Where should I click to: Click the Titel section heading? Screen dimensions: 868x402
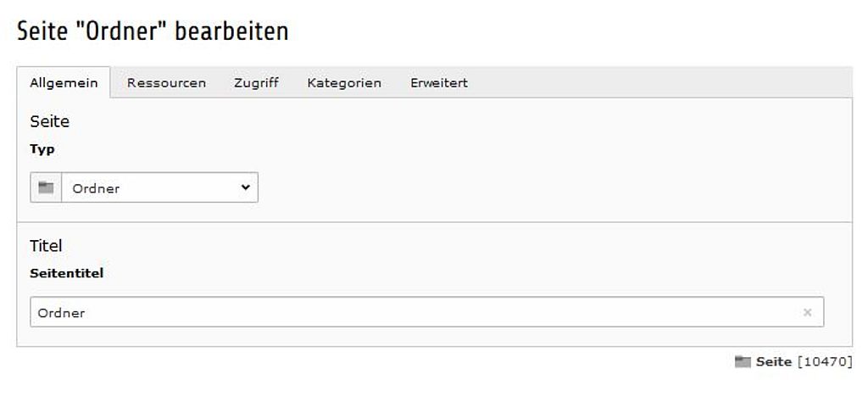(x=46, y=246)
